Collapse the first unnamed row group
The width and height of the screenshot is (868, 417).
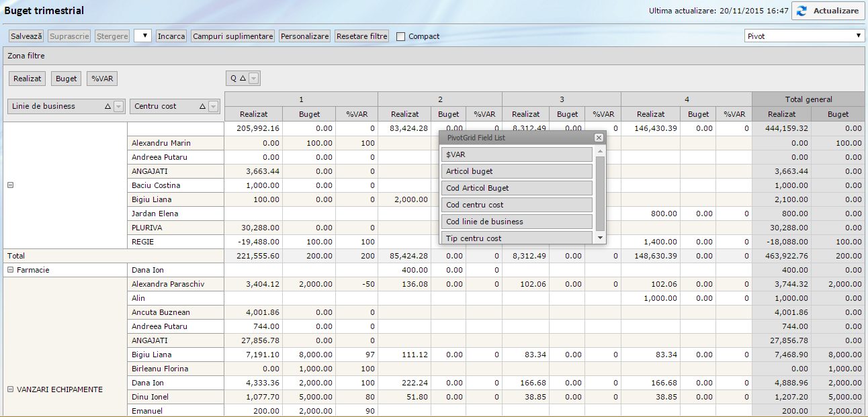(x=10, y=185)
